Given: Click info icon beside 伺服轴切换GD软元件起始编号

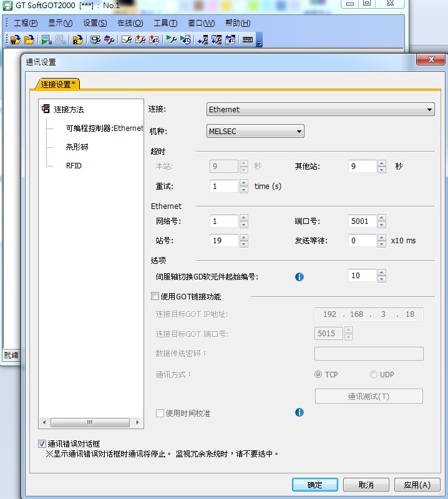Looking at the screenshot, I should coord(299,277).
